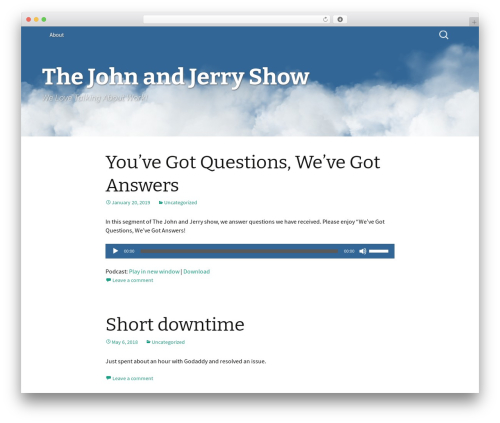The height and width of the screenshot is (423, 500).
Task: Play the podcast audio
Action: [115, 251]
